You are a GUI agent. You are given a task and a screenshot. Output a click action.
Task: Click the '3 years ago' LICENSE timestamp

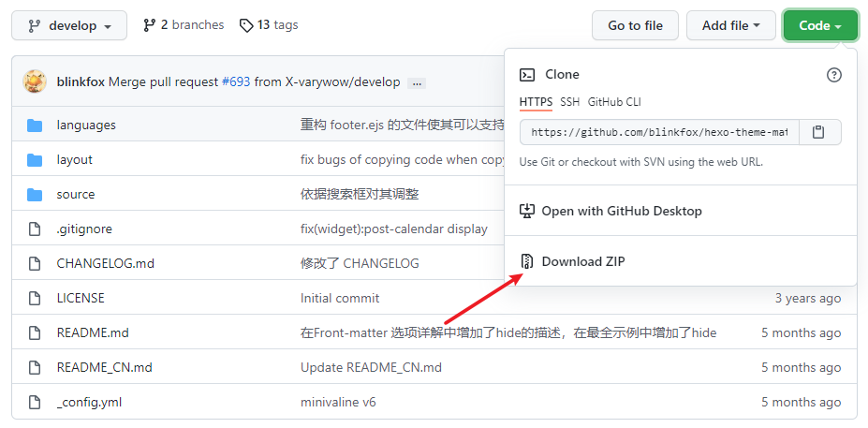pos(808,298)
